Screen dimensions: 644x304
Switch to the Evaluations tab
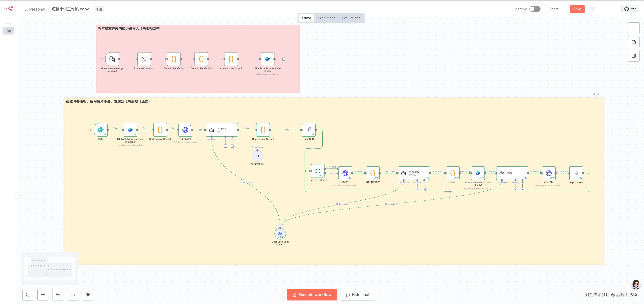pyautogui.click(x=351, y=18)
